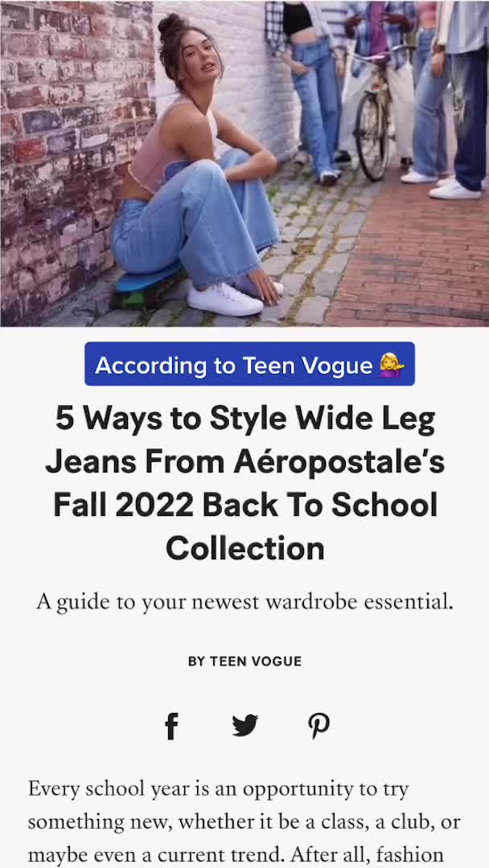Click the seated woman's white sneaker
Screen dimensions: 489x868
(x=224, y=300)
